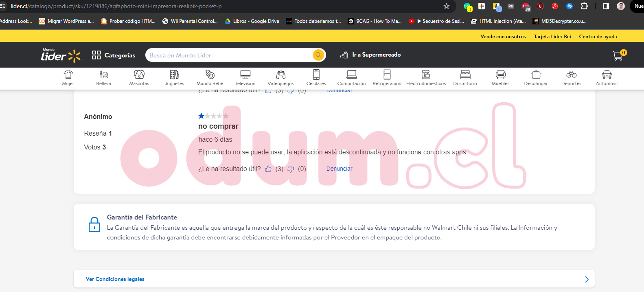This screenshot has height=292, width=644.
Task: Open the Mascotas category icon
Action: click(x=139, y=75)
